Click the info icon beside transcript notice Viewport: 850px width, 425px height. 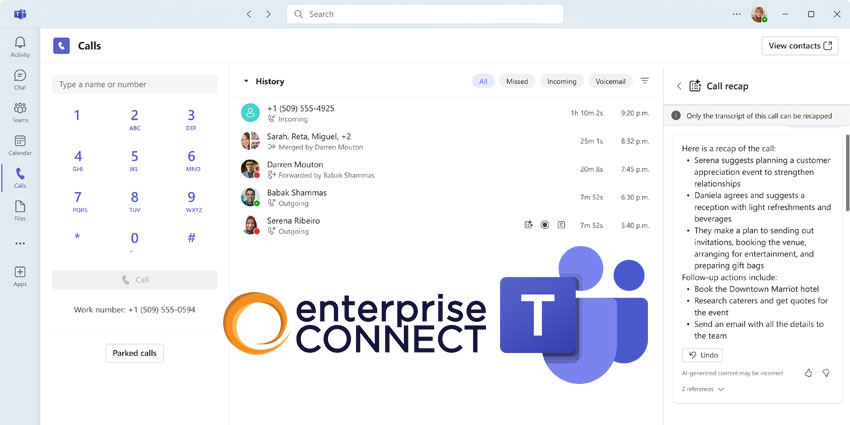click(676, 115)
